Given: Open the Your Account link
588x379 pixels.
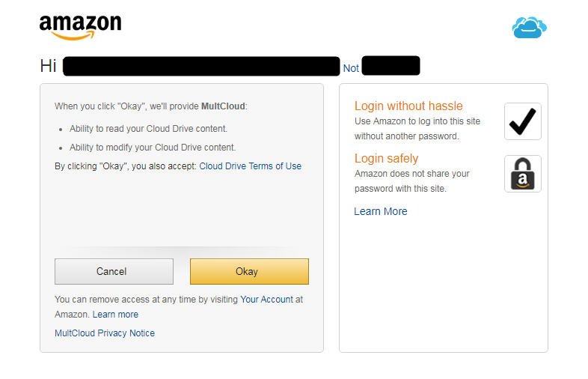Looking at the screenshot, I should pyautogui.click(x=266, y=300).
